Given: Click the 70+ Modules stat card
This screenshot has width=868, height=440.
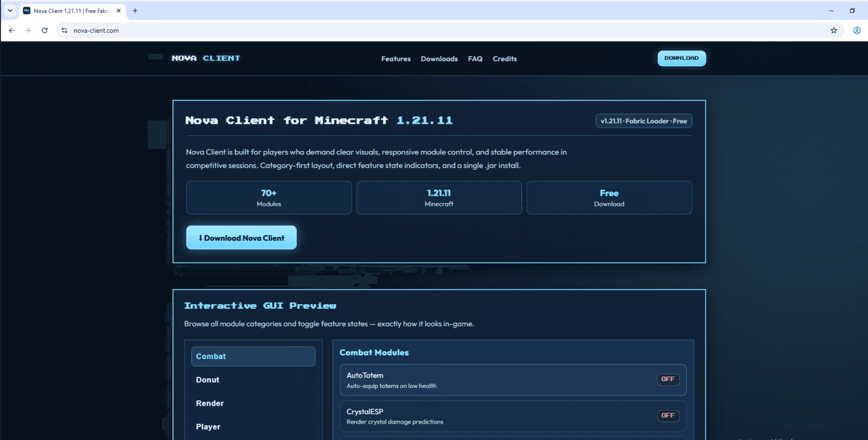Looking at the screenshot, I should [269, 197].
